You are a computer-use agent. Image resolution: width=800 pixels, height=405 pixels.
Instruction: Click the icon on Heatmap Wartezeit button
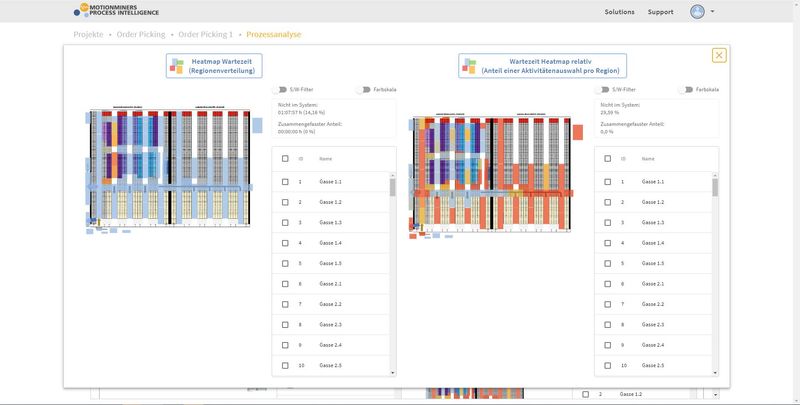coord(177,66)
